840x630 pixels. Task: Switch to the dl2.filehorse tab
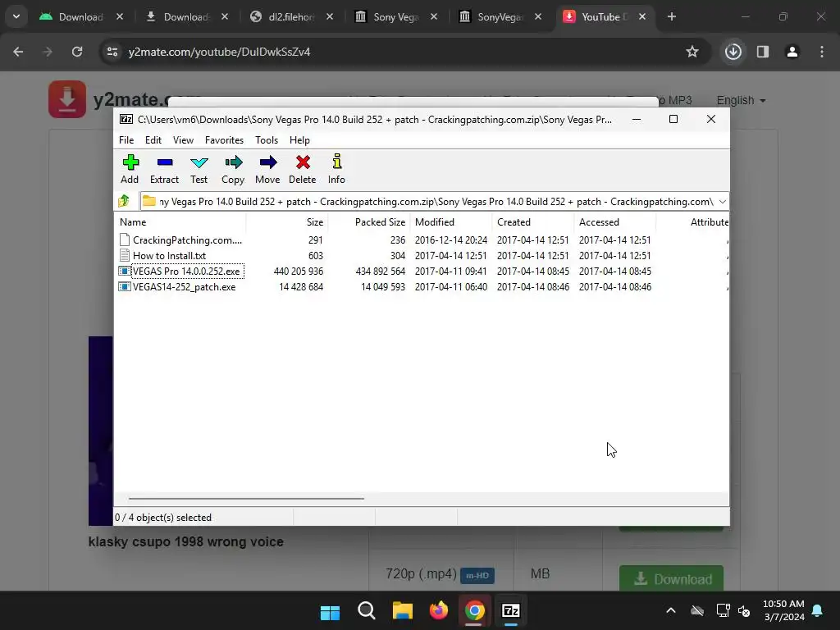(x=291, y=16)
